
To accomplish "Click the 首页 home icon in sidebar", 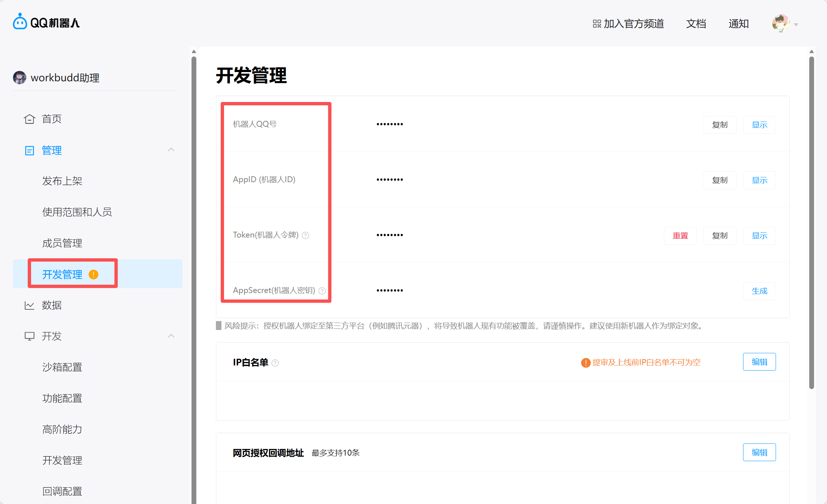I will click(30, 119).
